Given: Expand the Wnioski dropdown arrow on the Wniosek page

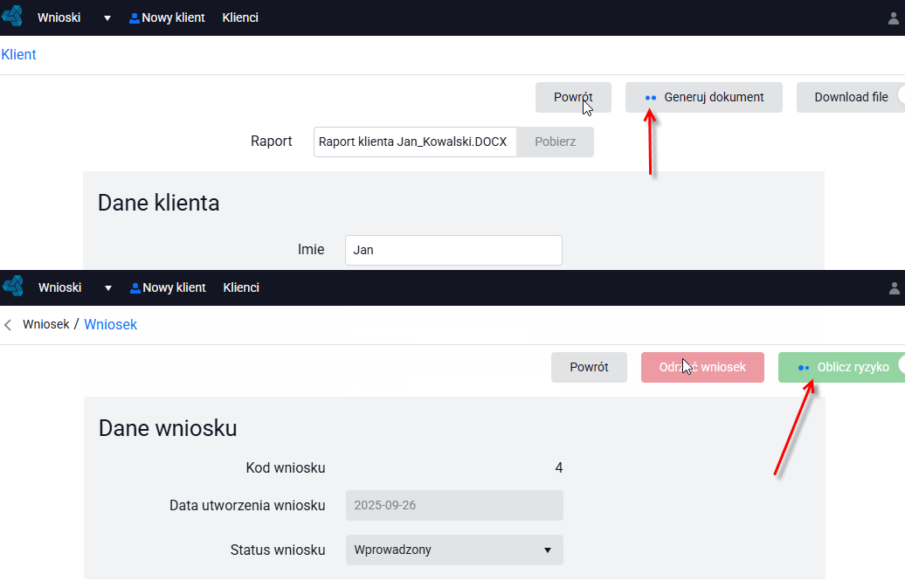Looking at the screenshot, I should pos(108,288).
